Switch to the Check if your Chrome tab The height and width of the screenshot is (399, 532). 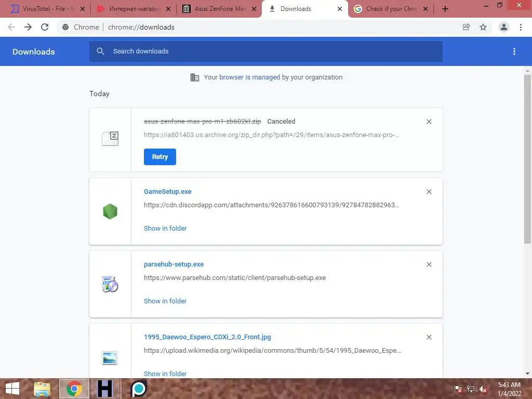pos(391,9)
